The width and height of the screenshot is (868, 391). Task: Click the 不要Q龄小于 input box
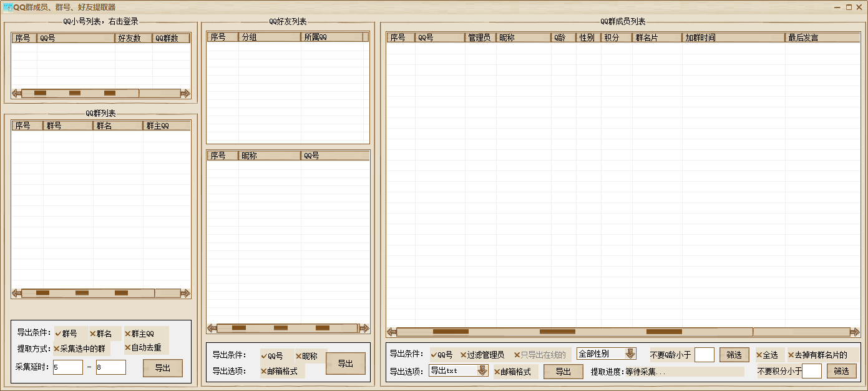pyautogui.click(x=705, y=355)
